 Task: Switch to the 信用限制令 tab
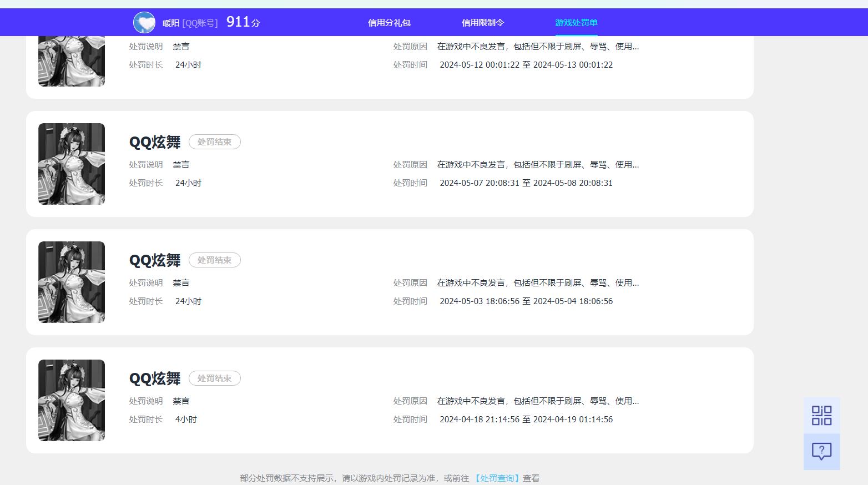coord(483,23)
